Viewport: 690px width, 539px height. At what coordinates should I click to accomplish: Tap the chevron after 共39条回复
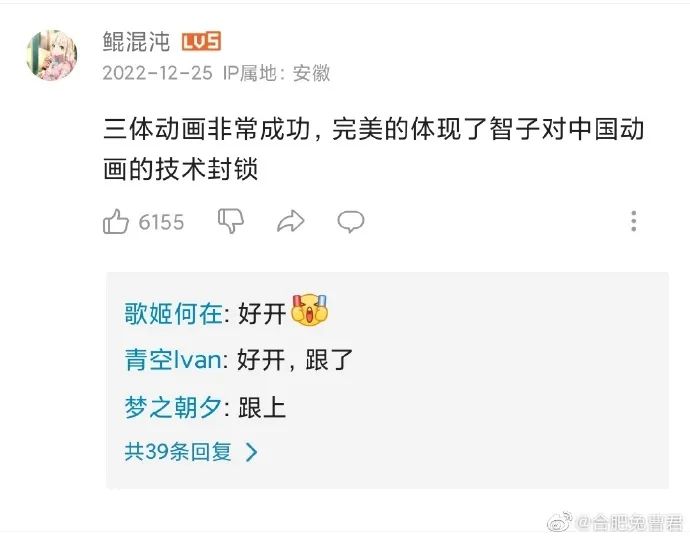coord(252,452)
